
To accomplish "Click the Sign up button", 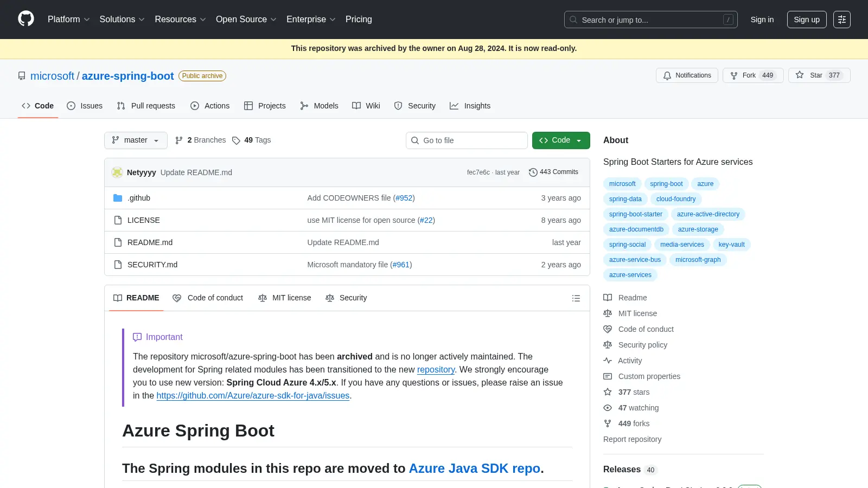I will coord(807,20).
